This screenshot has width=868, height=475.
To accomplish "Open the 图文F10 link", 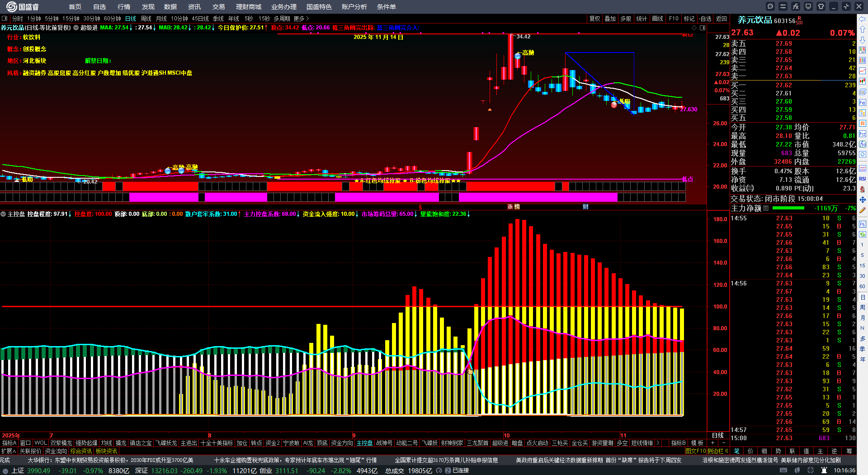I will click(x=695, y=451).
